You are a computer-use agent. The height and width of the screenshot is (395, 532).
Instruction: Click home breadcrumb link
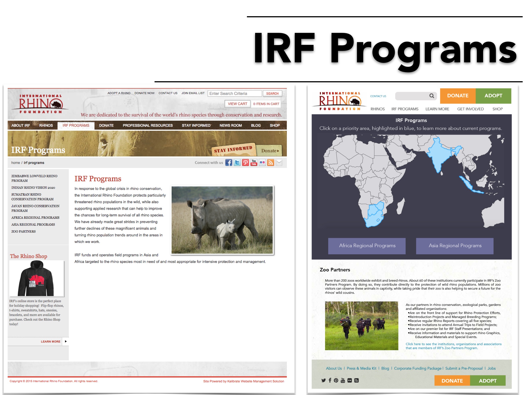click(x=16, y=163)
